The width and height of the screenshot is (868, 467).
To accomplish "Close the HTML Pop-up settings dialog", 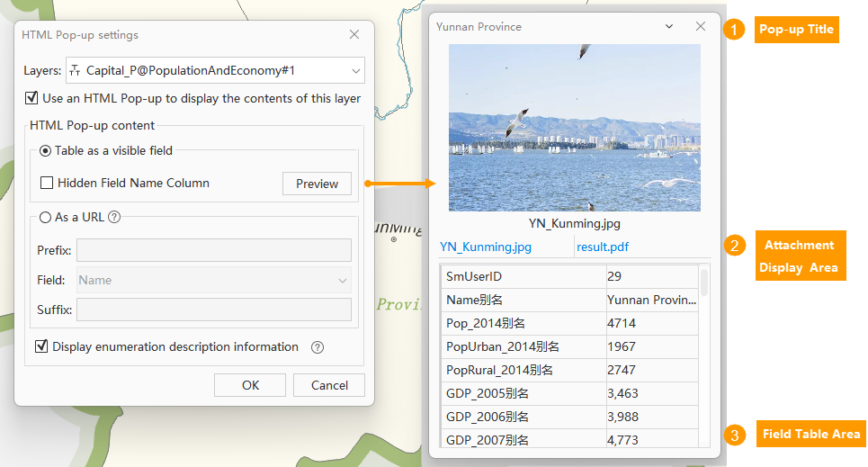I will [354, 34].
